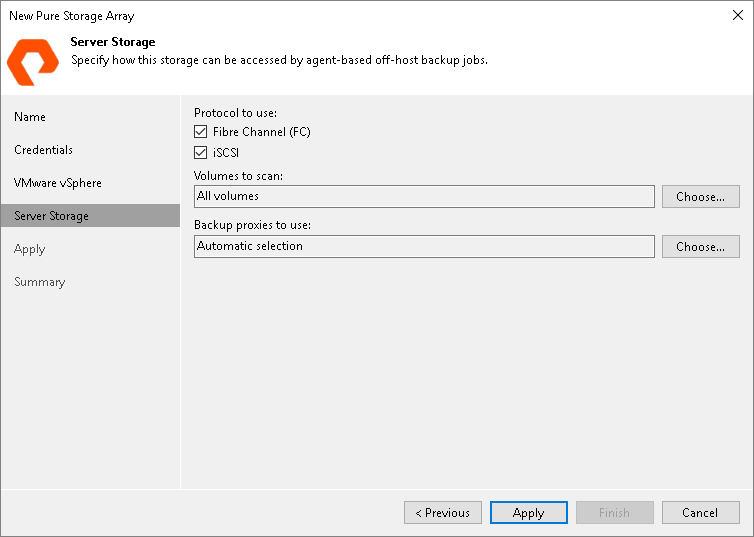Open the Name wizard step
Viewport: 754px width, 537px height.
point(30,117)
